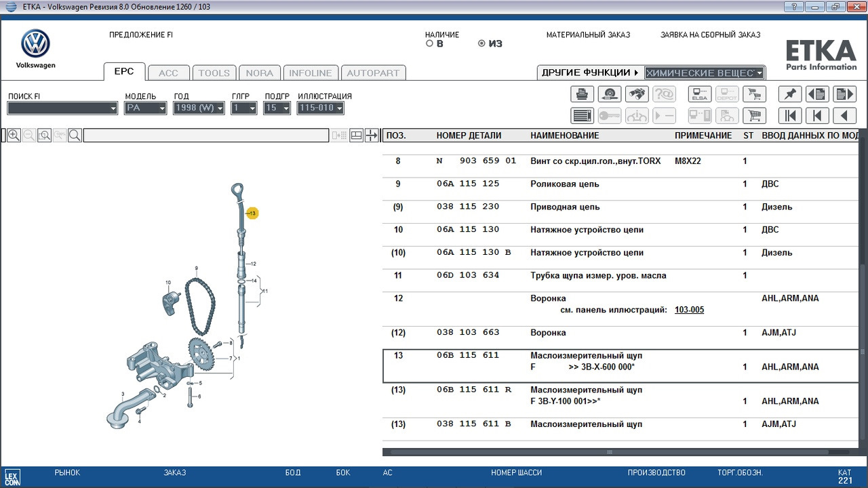Click the chain tensioner callout 10 in the drawing
Screen dimensions: 868x488
coord(168,282)
